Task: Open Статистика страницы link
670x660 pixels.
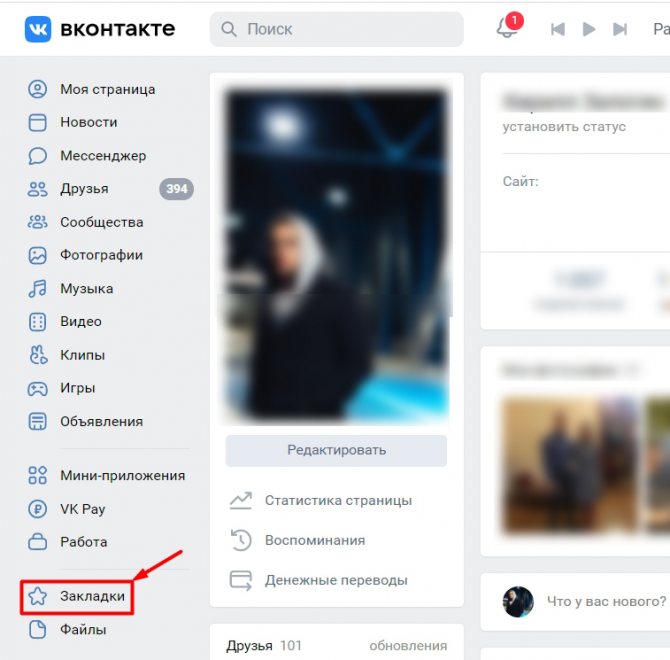Action: [338, 500]
